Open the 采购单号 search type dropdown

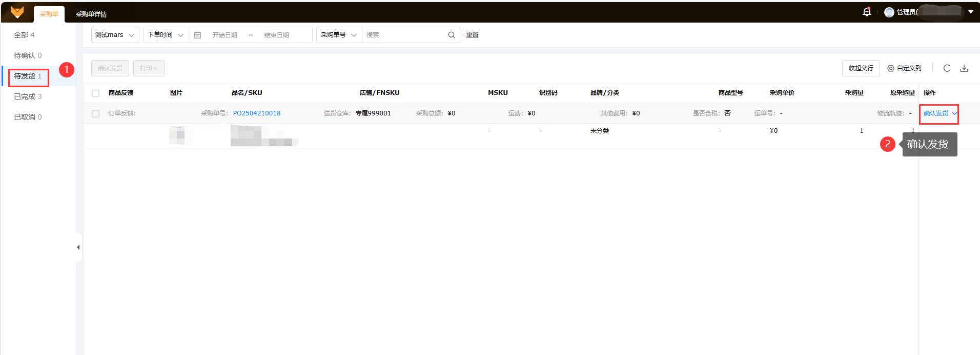tap(339, 35)
